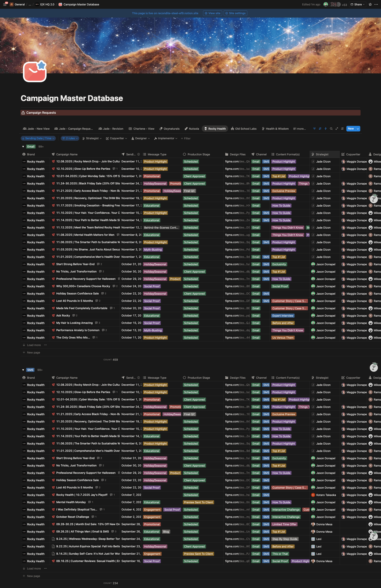The height and width of the screenshot is (588, 381).
Task: Open the 2 rules filter chip
Action: click(x=70, y=138)
